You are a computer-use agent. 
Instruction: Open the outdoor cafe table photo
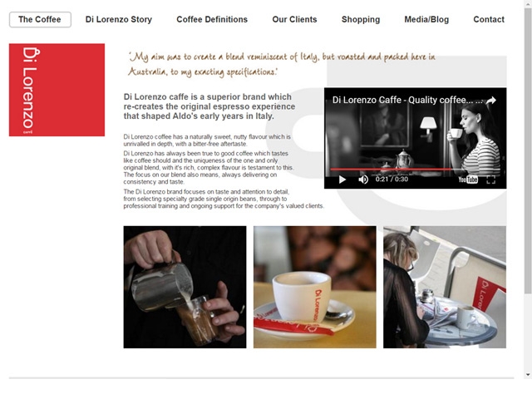click(445, 287)
